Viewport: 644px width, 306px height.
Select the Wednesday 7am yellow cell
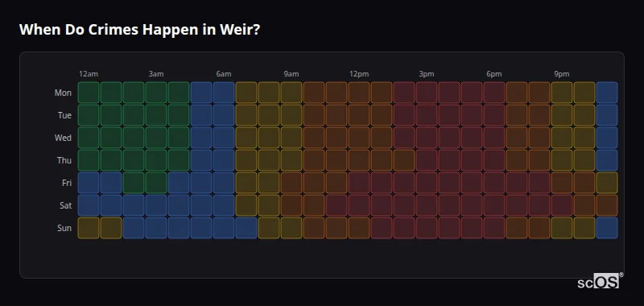point(246,138)
